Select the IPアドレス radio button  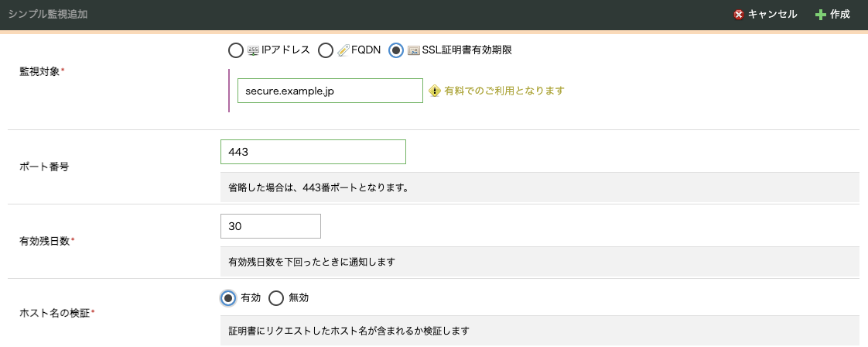pos(235,50)
